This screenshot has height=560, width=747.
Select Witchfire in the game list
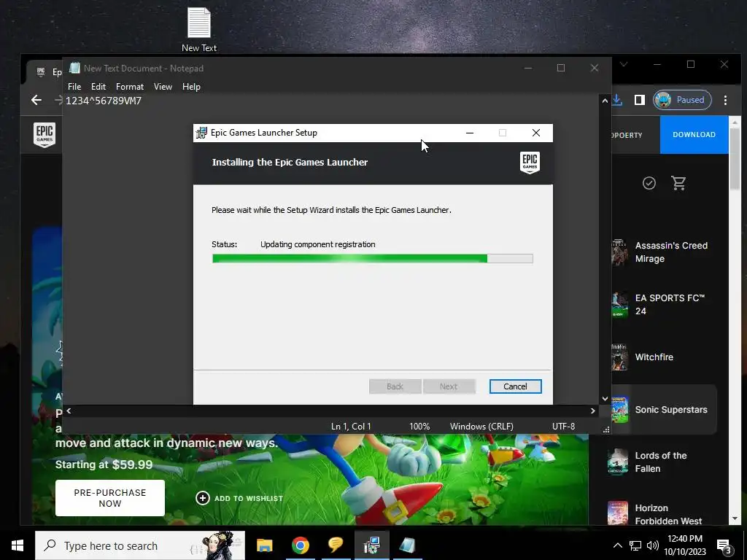coord(664,357)
